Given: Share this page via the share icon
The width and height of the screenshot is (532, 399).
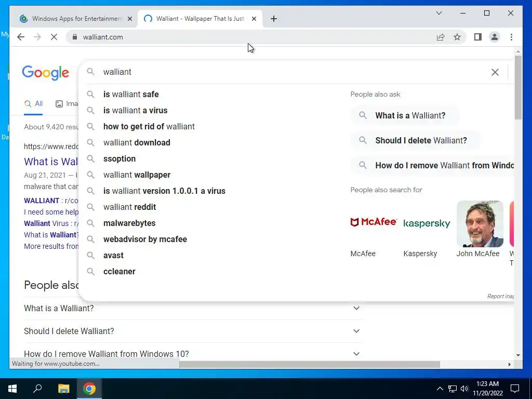Looking at the screenshot, I should [x=441, y=37].
